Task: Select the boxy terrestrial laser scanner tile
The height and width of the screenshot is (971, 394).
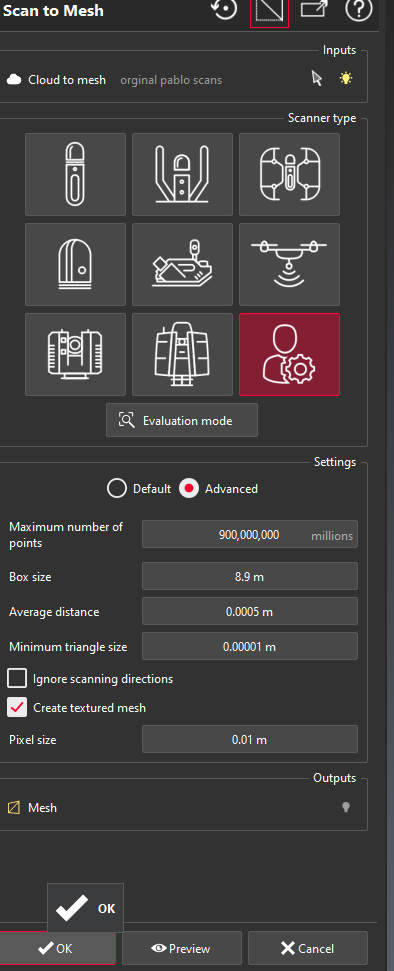Action: 76,354
